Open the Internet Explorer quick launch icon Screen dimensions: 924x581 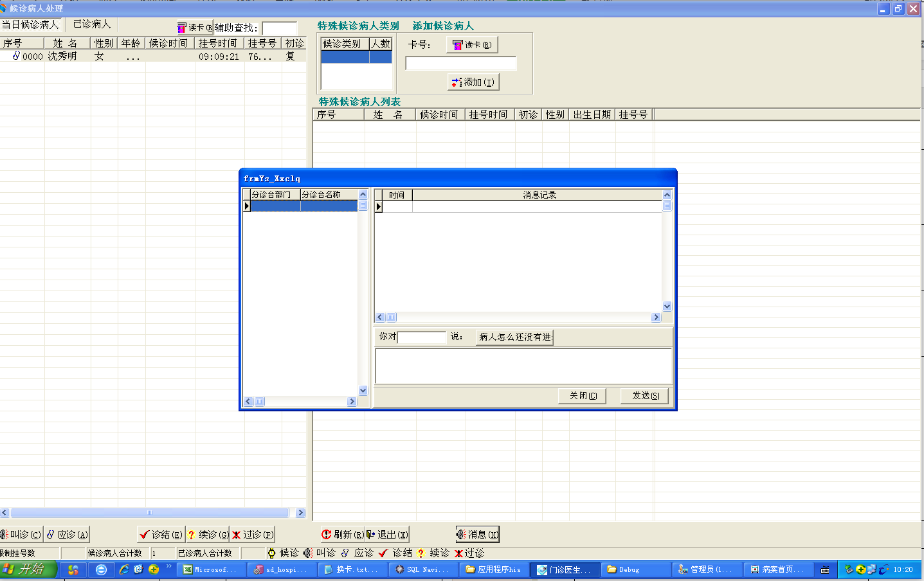[x=124, y=569]
